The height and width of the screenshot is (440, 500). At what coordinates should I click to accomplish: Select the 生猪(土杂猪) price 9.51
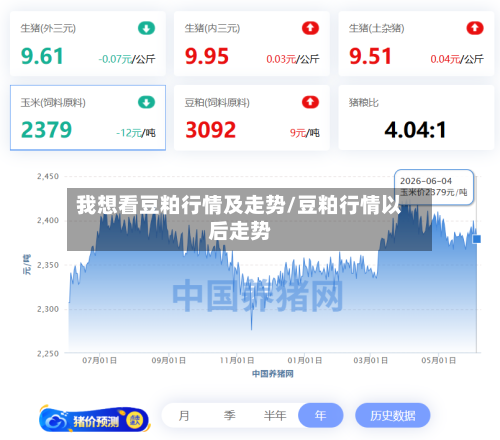point(370,56)
